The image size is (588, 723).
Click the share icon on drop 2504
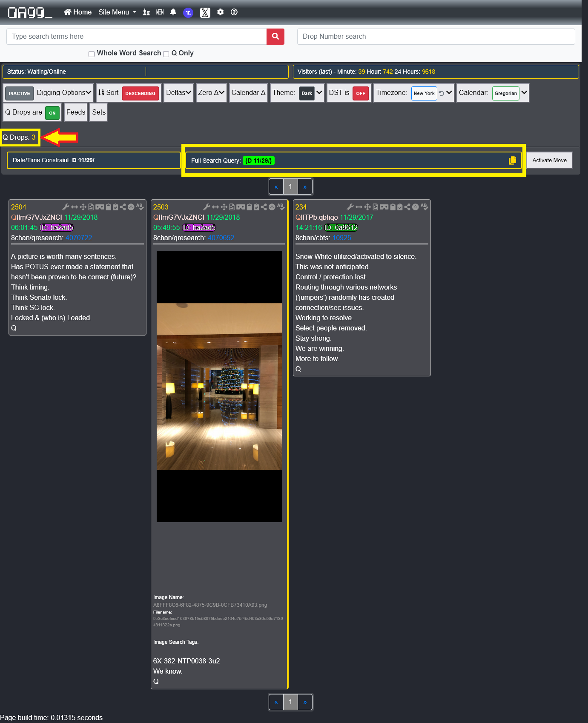tap(123, 207)
